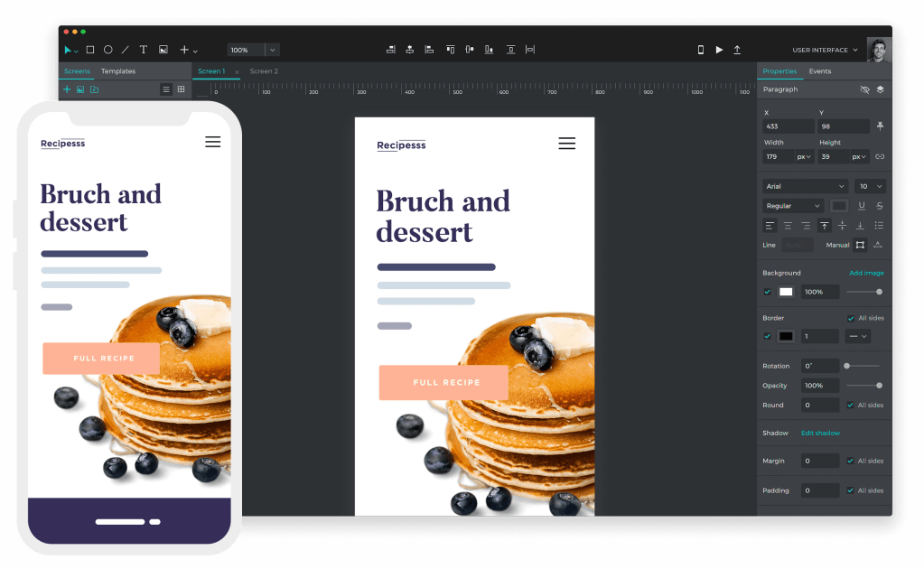Select the Text tool
Screen dimensions: 924x569
143,50
